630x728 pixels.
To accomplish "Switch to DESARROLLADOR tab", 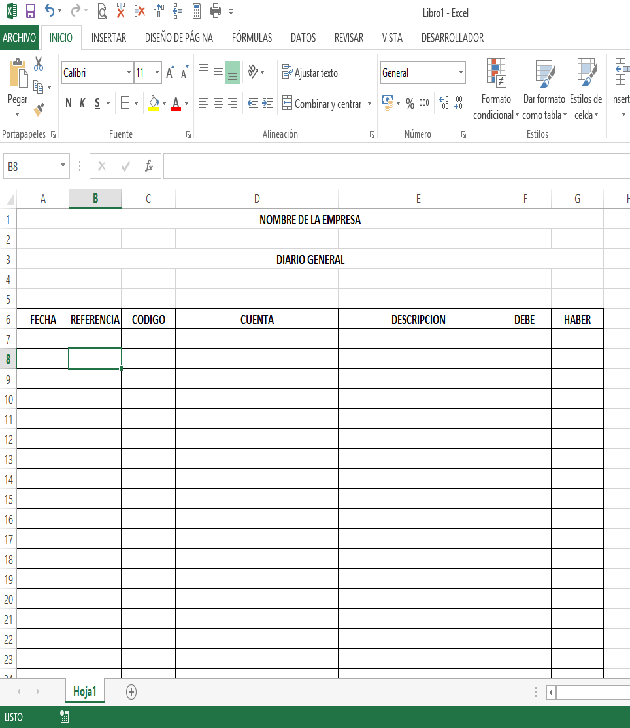I will pos(453,38).
